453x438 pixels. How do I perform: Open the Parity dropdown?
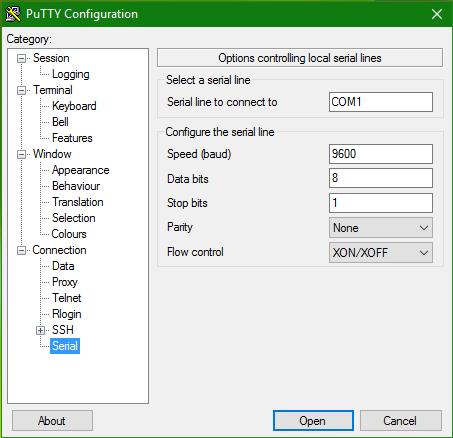click(381, 228)
